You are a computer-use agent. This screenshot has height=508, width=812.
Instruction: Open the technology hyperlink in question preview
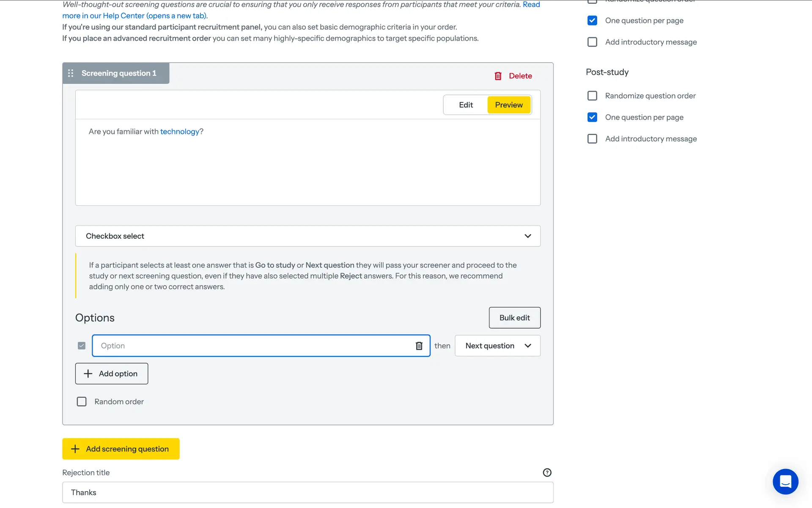(179, 132)
